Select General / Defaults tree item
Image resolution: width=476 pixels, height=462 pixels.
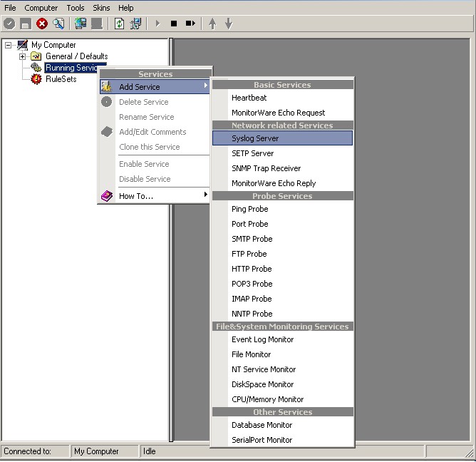[77, 56]
